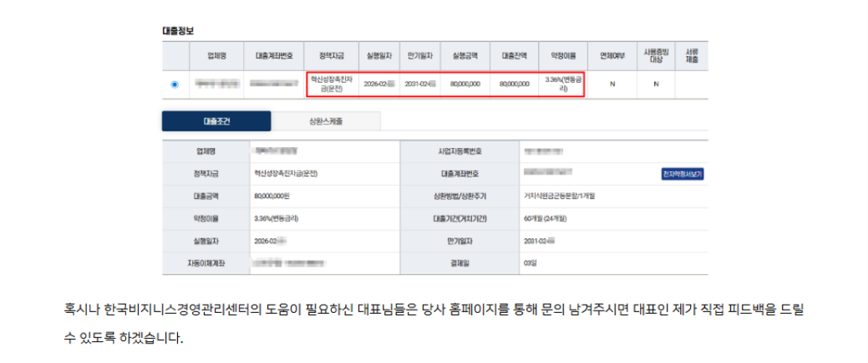Click the 거치식원금균등분할/1개월 value
Image resolution: width=868 pixels, height=363 pixels.
coord(560,197)
